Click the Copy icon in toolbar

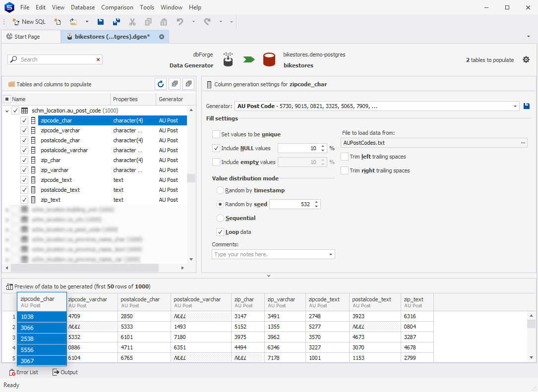(x=148, y=22)
